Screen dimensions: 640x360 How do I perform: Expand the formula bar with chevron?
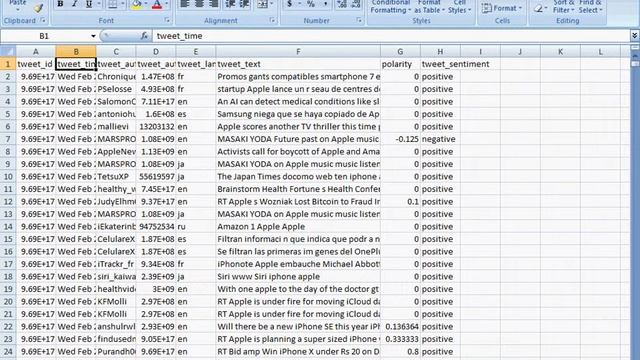[635, 36]
